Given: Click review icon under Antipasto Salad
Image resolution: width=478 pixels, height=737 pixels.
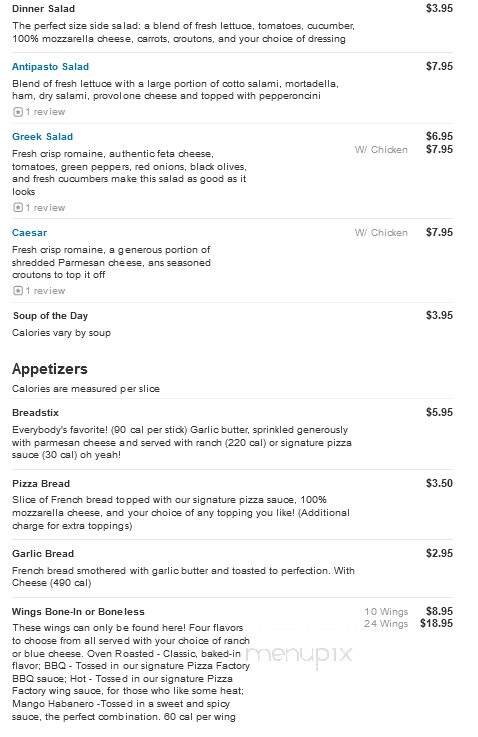Looking at the screenshot, I should click(x=18, y=112).
